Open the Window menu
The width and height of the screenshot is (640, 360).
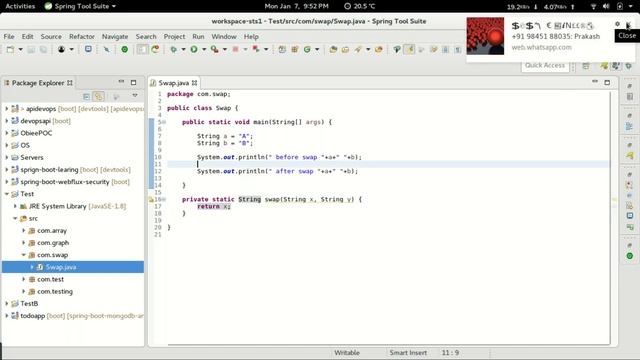[x=224, y=36]
